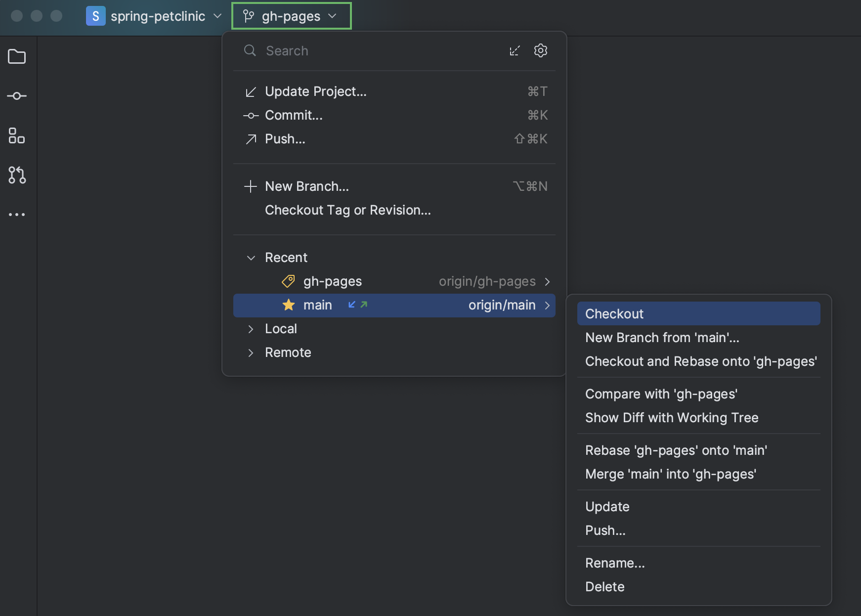Click the Search field in branch popup

[x=346, y=50]
